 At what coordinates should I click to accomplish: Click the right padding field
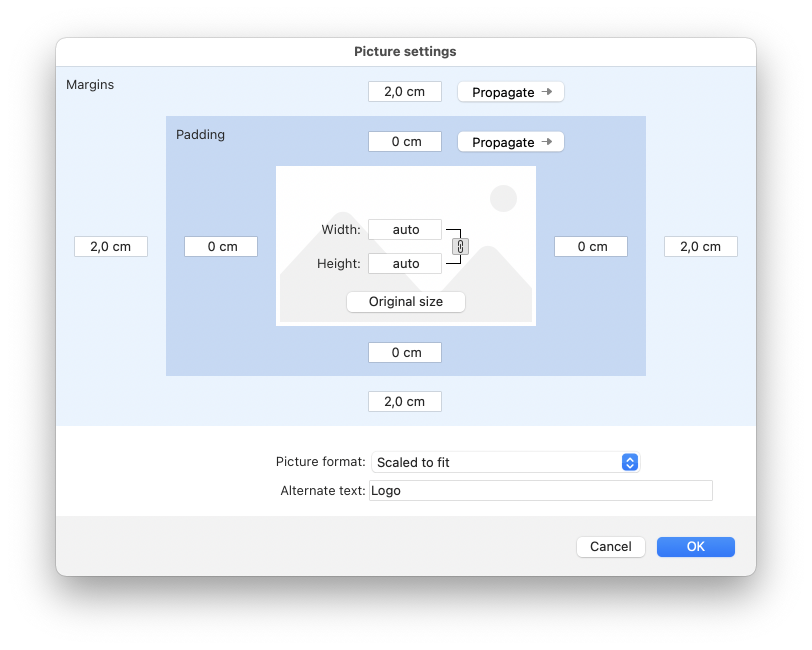click(590, 246)
